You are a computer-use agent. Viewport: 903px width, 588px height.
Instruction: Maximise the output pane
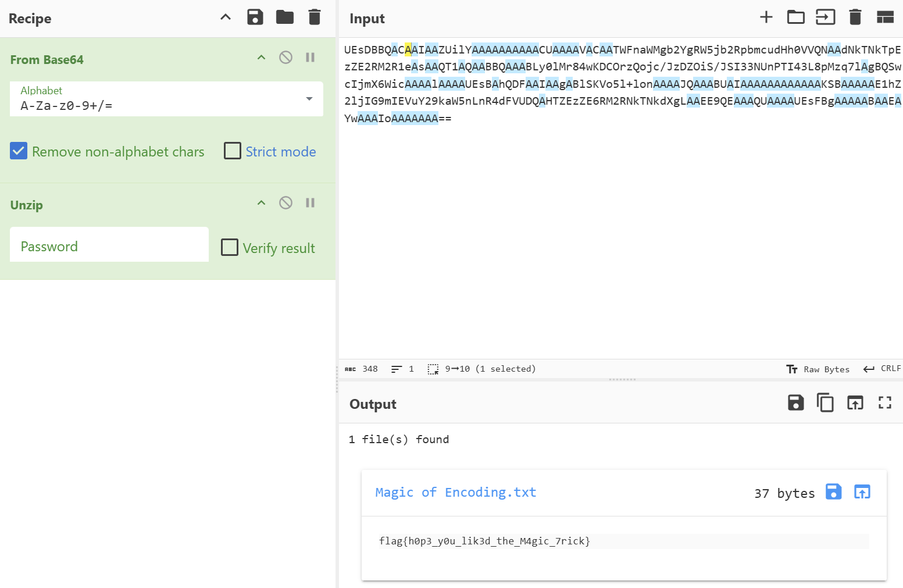884,402
